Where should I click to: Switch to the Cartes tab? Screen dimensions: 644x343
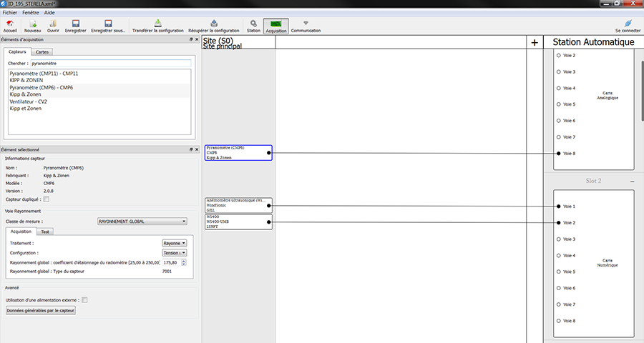tap(42, 51)
